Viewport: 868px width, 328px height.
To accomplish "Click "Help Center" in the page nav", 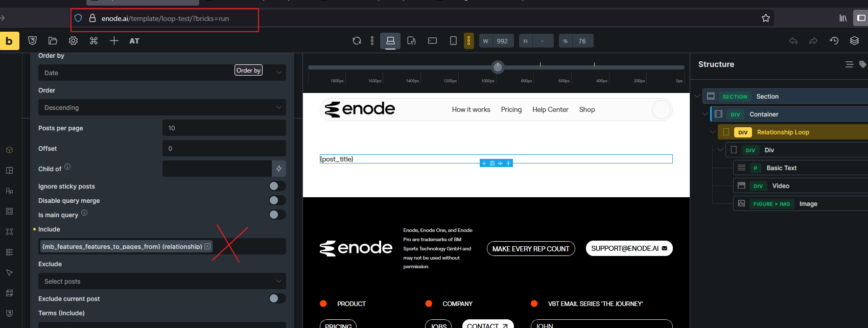I will [x=550, y=109].
